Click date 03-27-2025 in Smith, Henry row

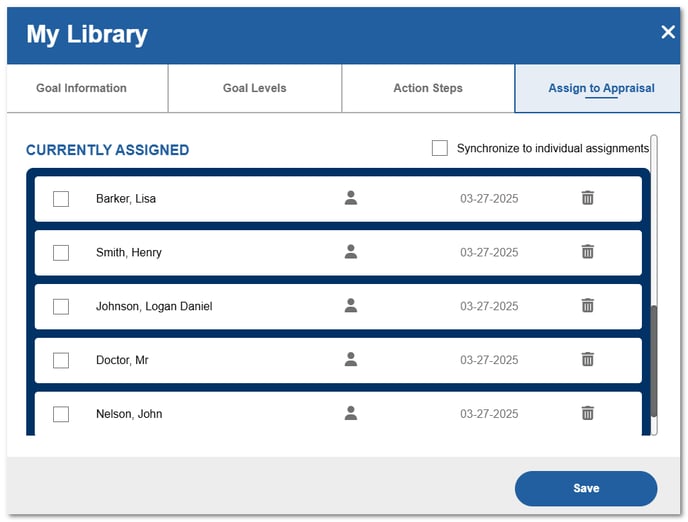(x=489, y=252)
